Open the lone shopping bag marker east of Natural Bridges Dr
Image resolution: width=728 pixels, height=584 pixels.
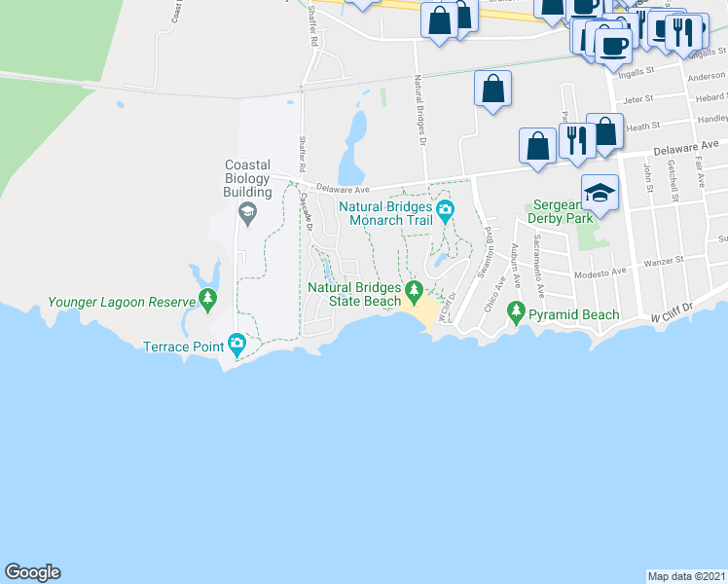pyautogui.click(x=492, y=91)
